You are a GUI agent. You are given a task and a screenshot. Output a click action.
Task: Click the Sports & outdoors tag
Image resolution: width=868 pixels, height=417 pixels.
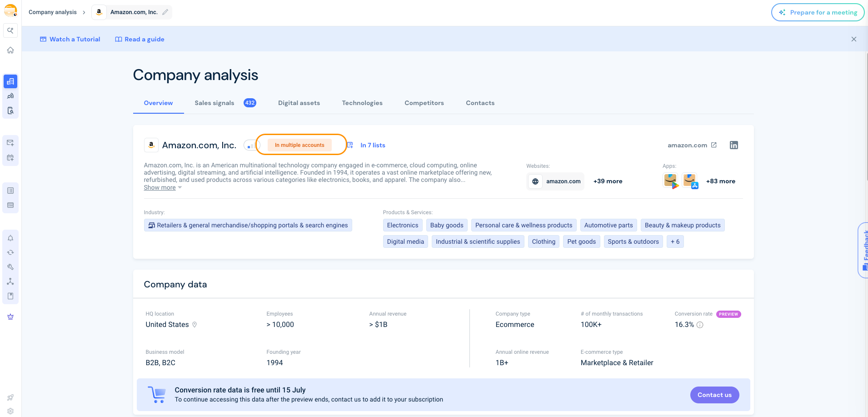click(634, 241)
